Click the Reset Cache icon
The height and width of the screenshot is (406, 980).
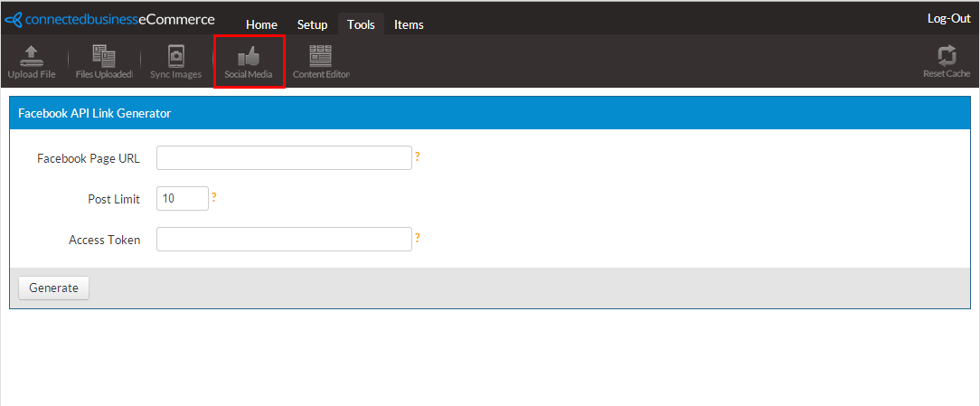(947, 61)
